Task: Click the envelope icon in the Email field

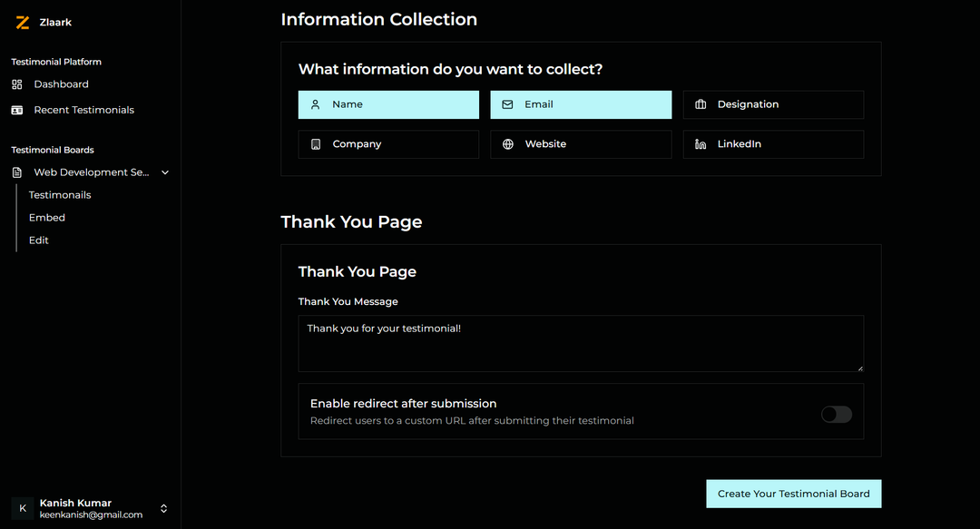Action: click(506, 103)
